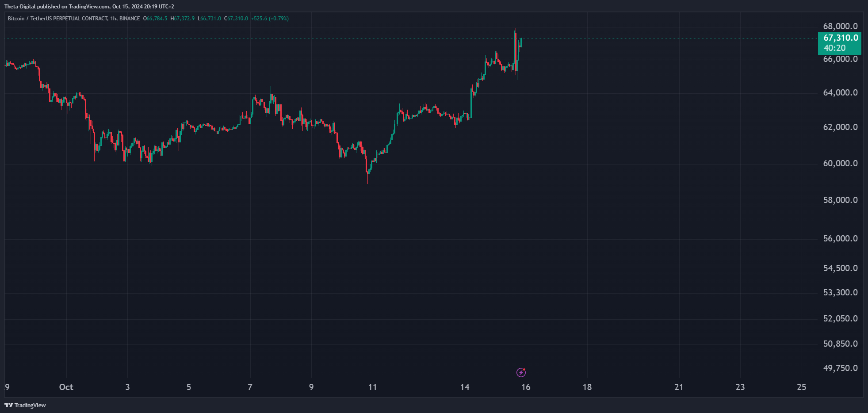Click the date 3 on time axis
Screen dimensions: 868x413
tap(128, 387)
